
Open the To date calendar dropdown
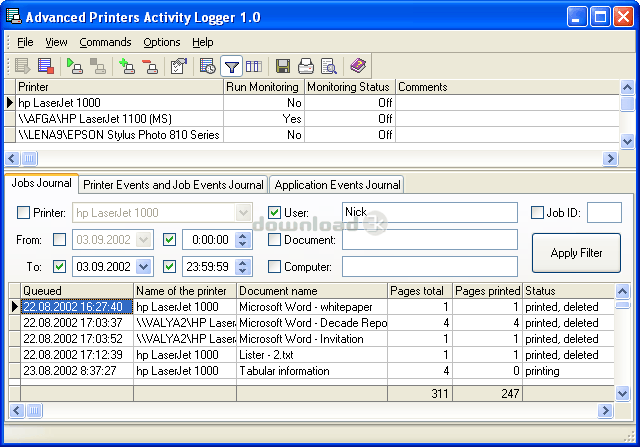(144, 267)
